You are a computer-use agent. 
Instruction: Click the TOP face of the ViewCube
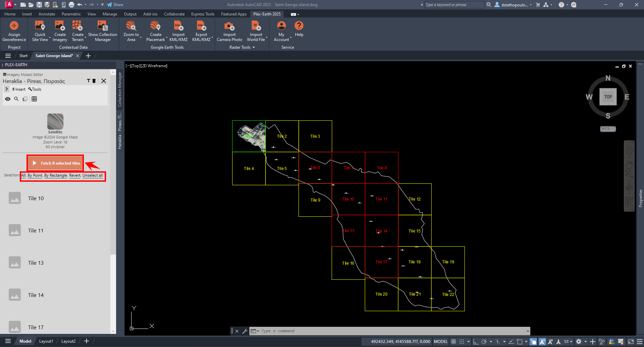(608, 97)
